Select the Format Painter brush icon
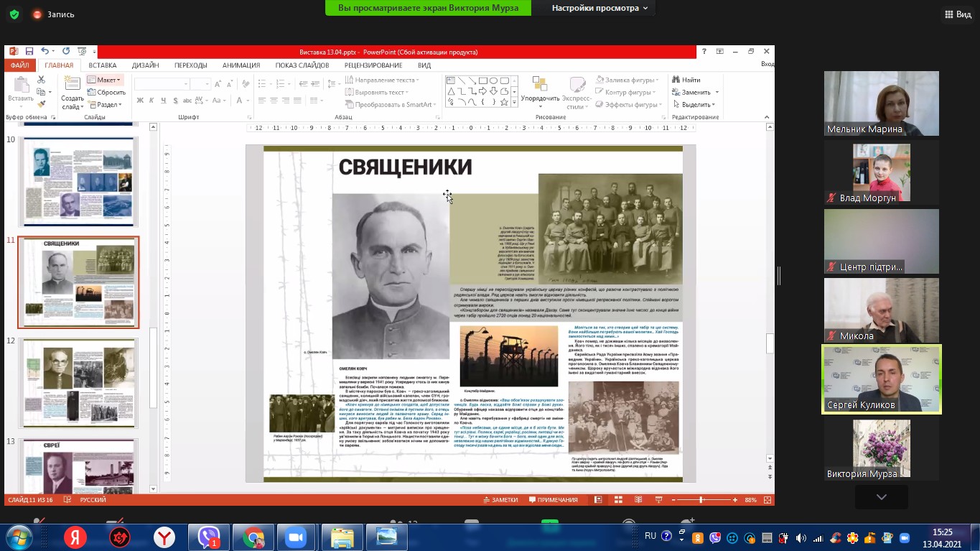The height and width of the screenshot is (551, 980). point(42,105)
